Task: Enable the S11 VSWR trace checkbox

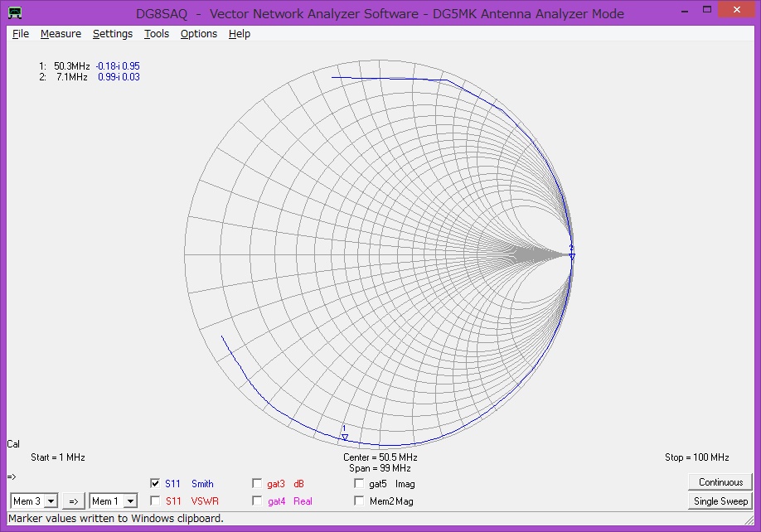Action: [x=155, y=501]
